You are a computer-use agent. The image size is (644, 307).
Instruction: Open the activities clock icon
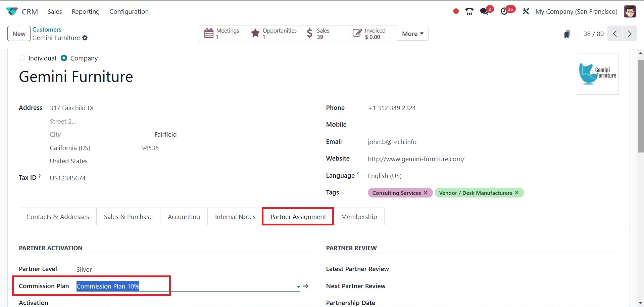[x=504, y=11]
